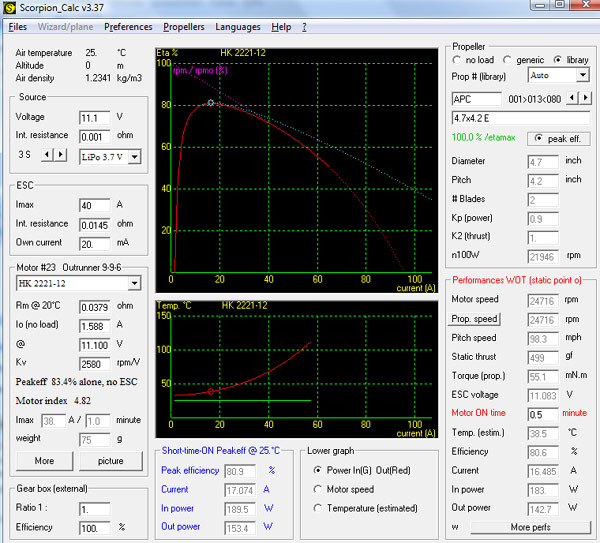The height and width of the screenshot is (543, 600).
Task: Click the Air temperature value 25.
Action: (x=91, y=52)
